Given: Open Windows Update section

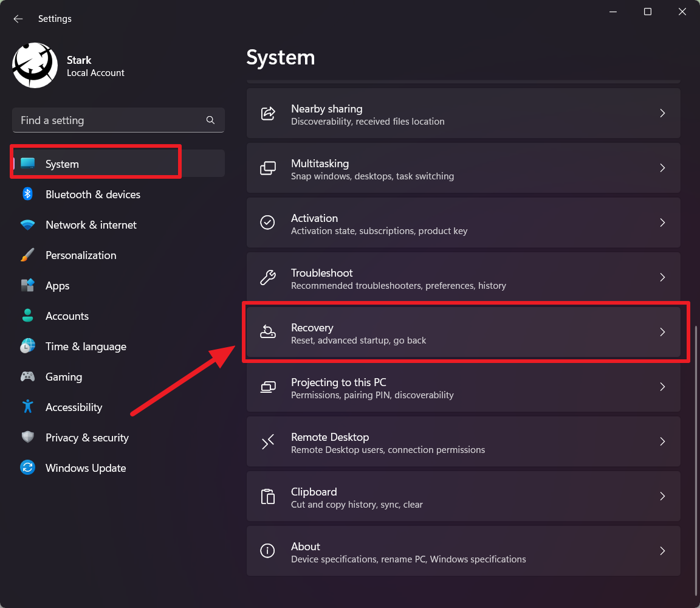Looking at the screenshot, I should tap(86, 468).
